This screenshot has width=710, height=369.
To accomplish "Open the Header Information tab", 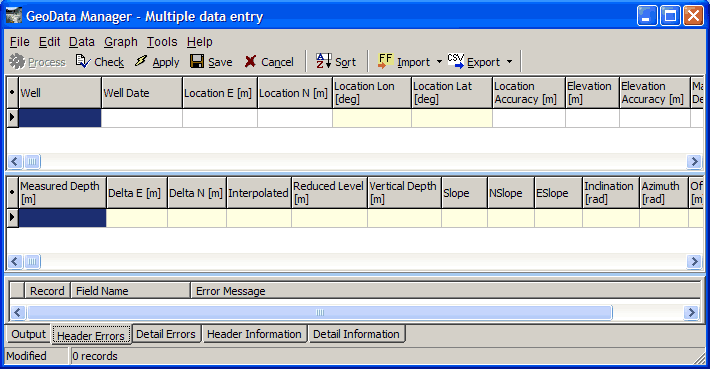I will pos(254,334).
